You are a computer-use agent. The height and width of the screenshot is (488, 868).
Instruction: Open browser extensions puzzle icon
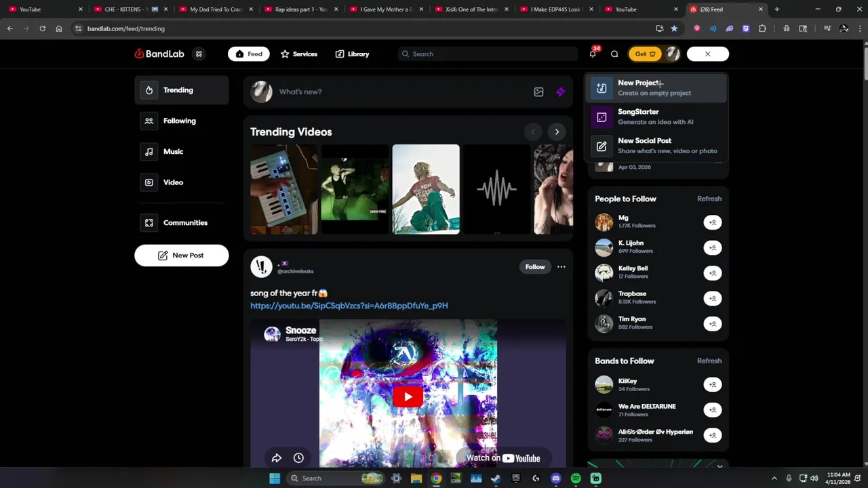[x=762, y=28]
